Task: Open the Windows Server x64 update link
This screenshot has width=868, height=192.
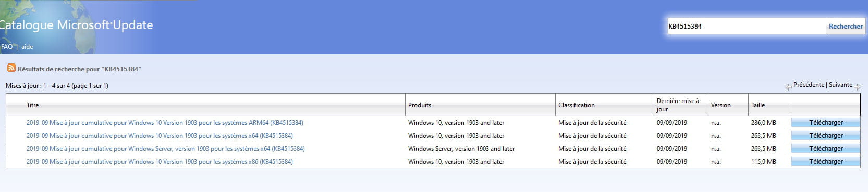Action: coord(166,149)
